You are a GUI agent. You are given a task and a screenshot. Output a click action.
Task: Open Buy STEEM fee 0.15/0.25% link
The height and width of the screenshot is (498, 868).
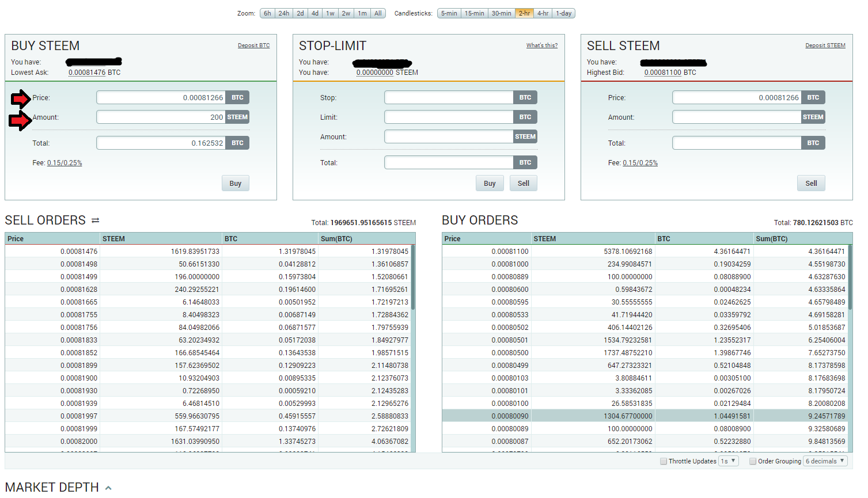tap(65, 163)
